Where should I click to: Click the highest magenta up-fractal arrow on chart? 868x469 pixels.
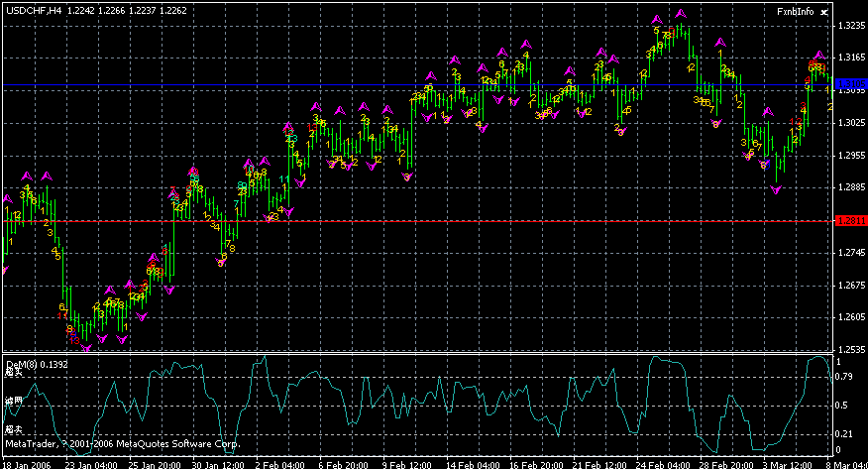click(x=680, y=14)
